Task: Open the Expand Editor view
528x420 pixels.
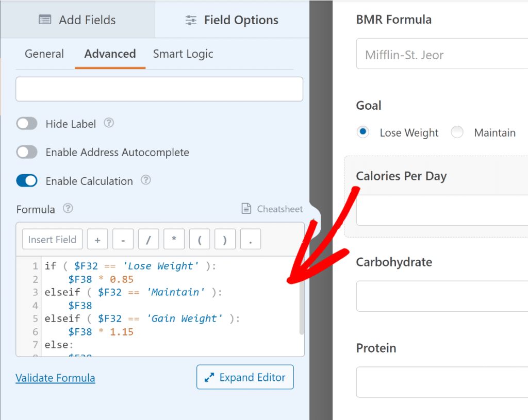Action: [245, 377]
